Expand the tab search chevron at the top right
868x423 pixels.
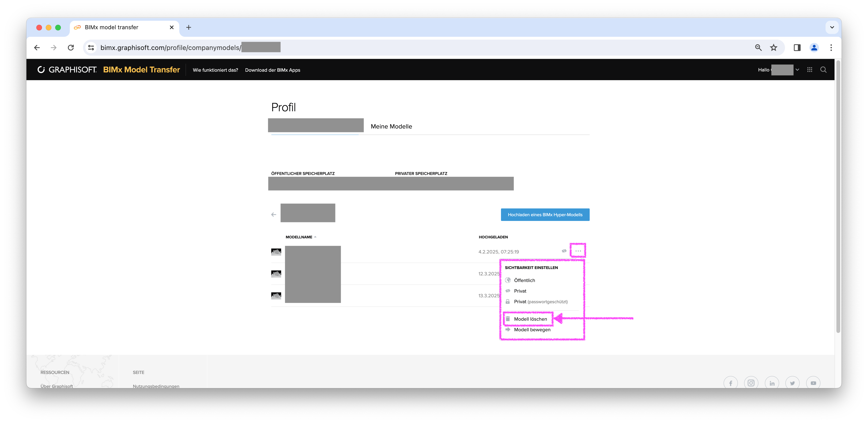click(832, 27)
